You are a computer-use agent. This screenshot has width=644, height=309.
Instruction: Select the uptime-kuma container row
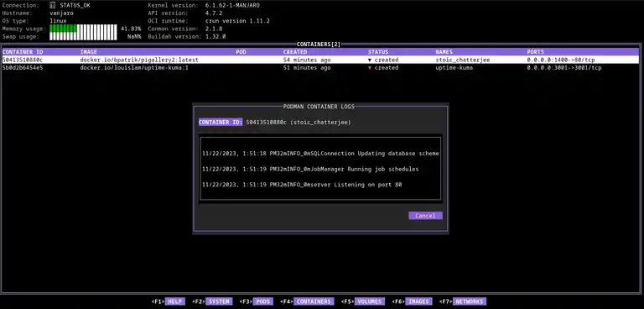click(x=320, y=68)
